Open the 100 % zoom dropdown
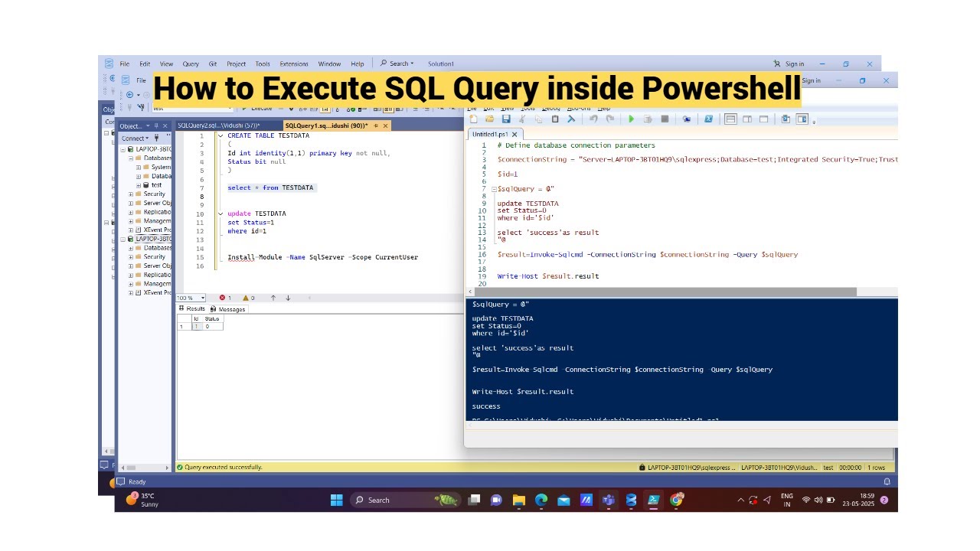Viewport: 980px width, 551px height. [x=202, y=298]
